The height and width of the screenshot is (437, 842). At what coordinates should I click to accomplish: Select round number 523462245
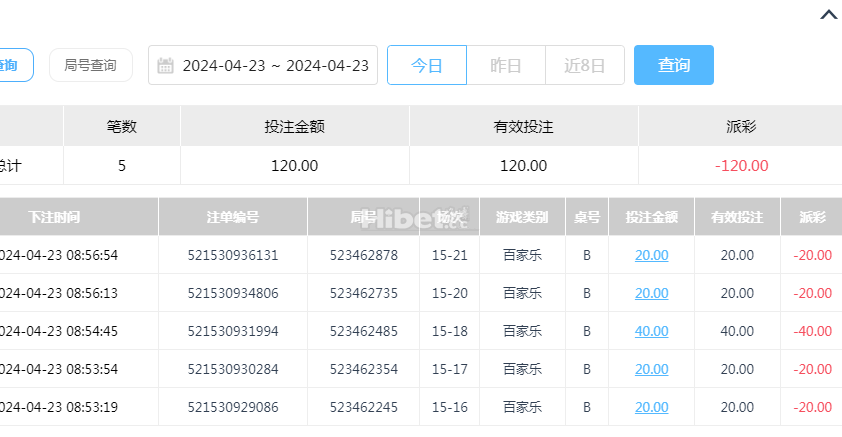pyautogui.click(x=364, y=407)
